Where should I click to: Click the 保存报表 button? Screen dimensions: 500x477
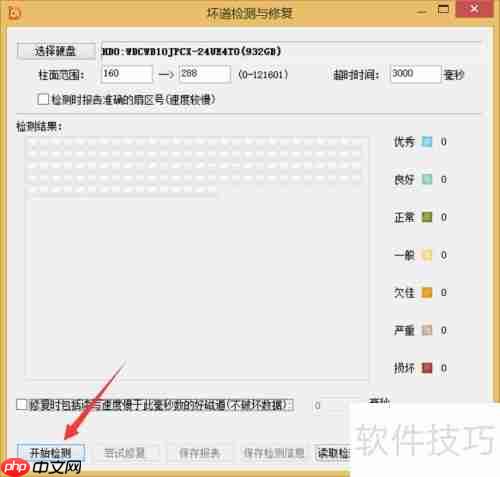(x=199, y=453)
